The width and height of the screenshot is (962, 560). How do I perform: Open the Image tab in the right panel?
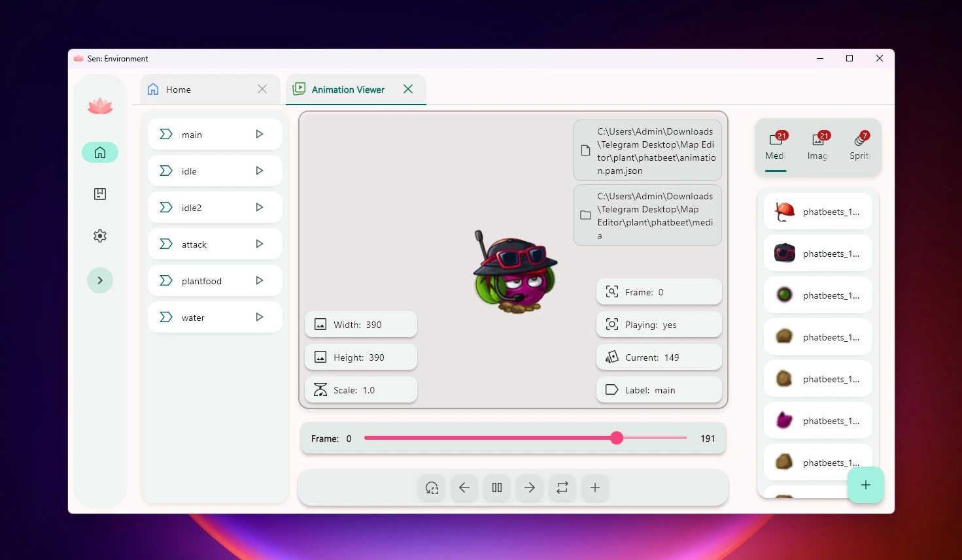tap(818, 146)
